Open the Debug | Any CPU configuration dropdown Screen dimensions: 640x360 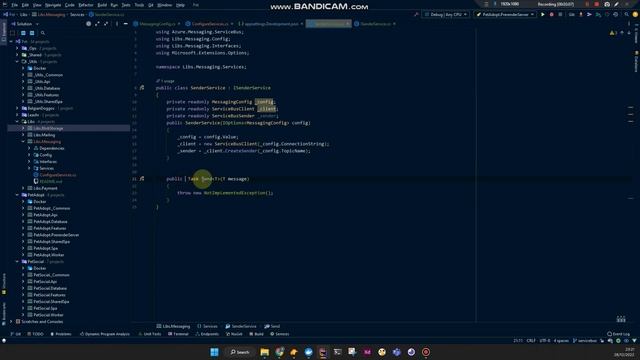tap(446, 14)
